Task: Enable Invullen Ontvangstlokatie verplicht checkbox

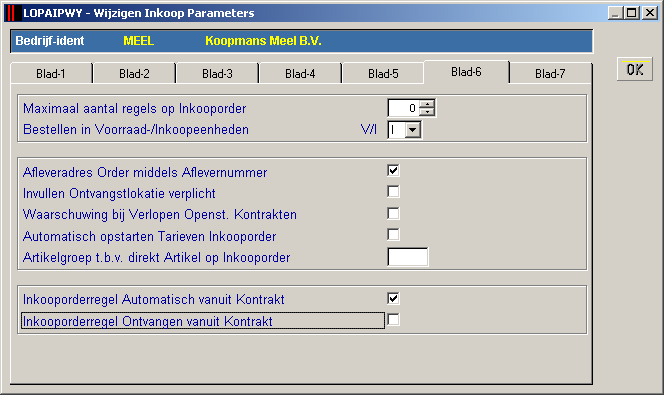Action: point(393,192)
